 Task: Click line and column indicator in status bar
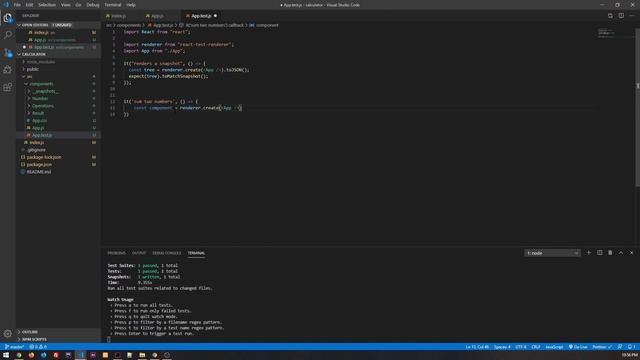pyautogui.click(x=477, y=347)
